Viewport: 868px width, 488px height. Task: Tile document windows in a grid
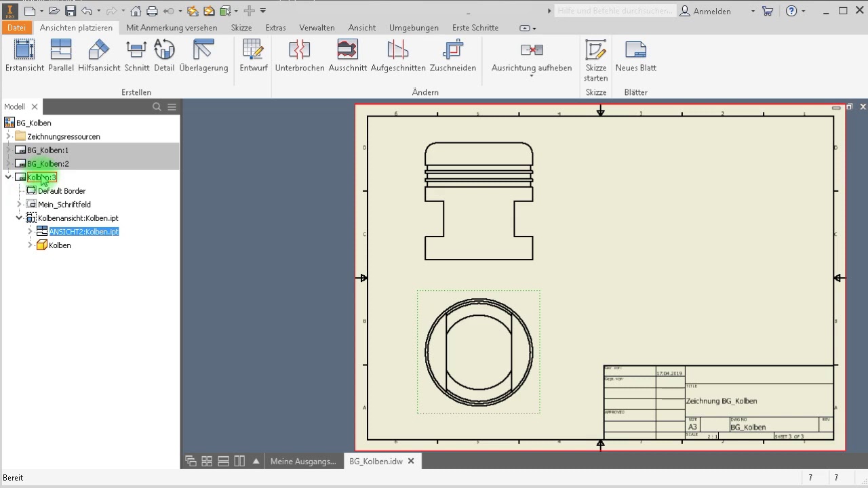point(207,461)
